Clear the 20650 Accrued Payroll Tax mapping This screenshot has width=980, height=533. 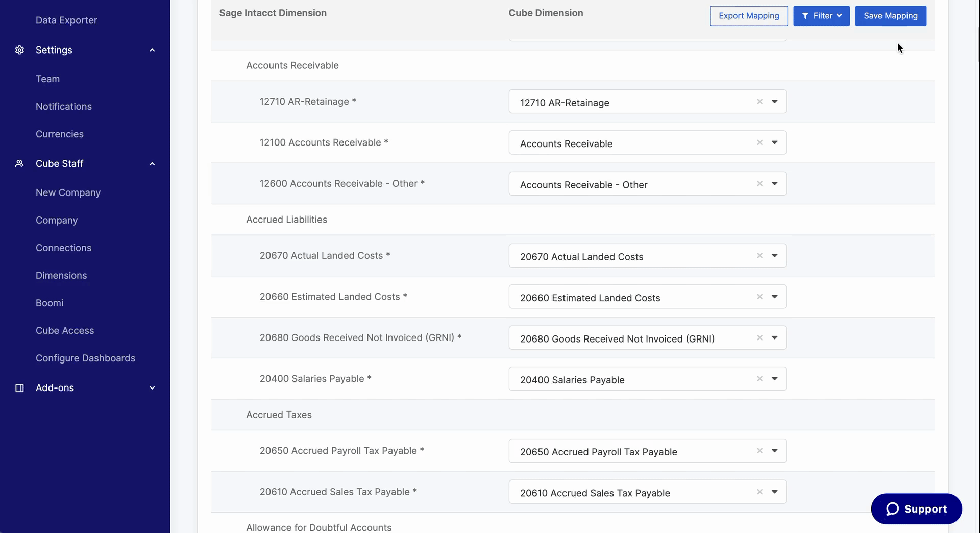click(759, 451)
